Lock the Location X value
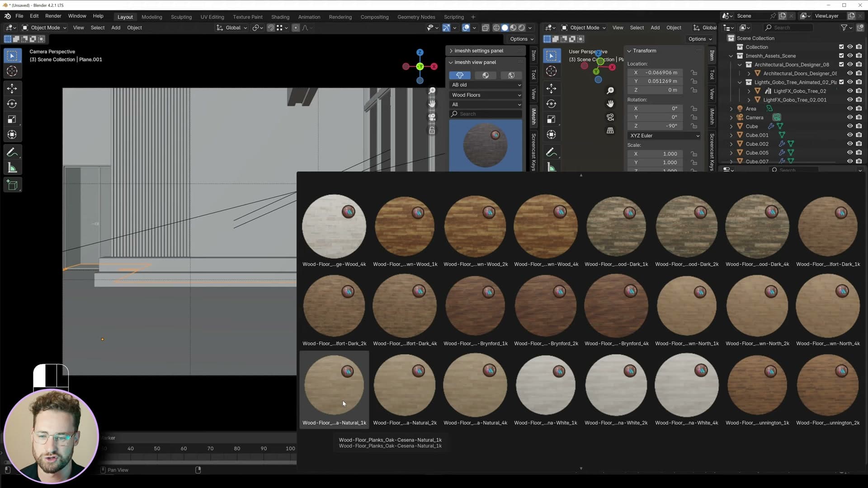Viewport: 868px width, 488px height. pyautogui.click(x=694, y=72)
